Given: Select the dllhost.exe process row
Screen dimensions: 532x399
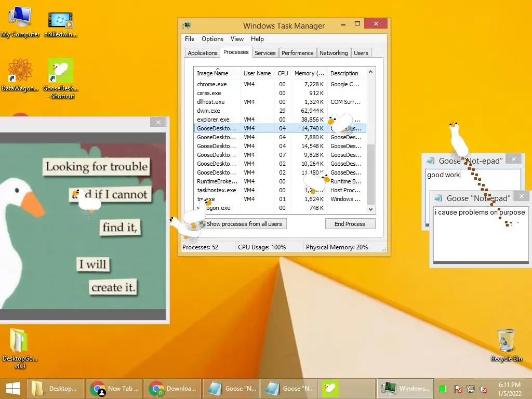Looking at the screenshot, I should [x=280, y=102].
